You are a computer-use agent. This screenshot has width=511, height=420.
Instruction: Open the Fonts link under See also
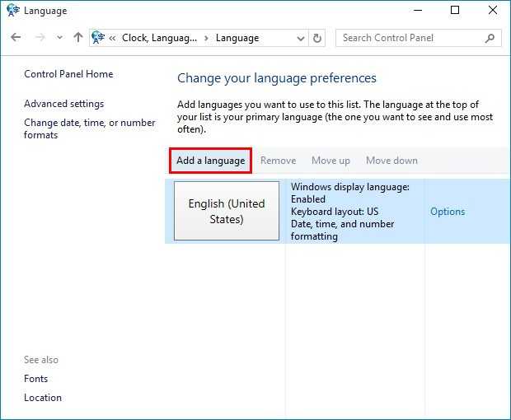coord(35,379)
